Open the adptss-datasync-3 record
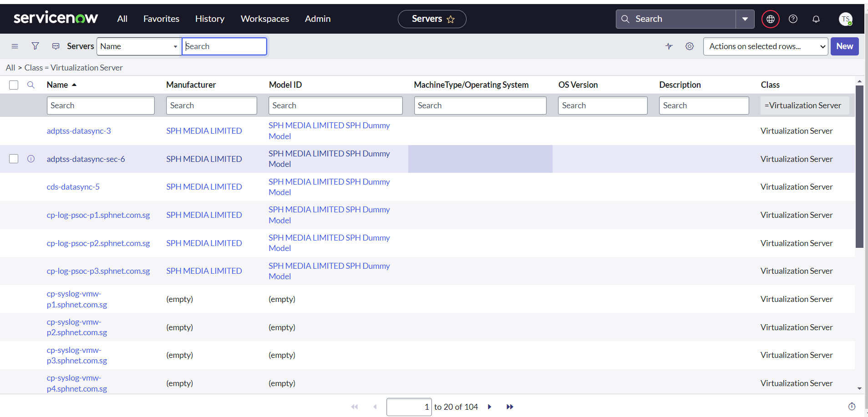This screenshot has width=868, height=417. click(x=79, y=131)
